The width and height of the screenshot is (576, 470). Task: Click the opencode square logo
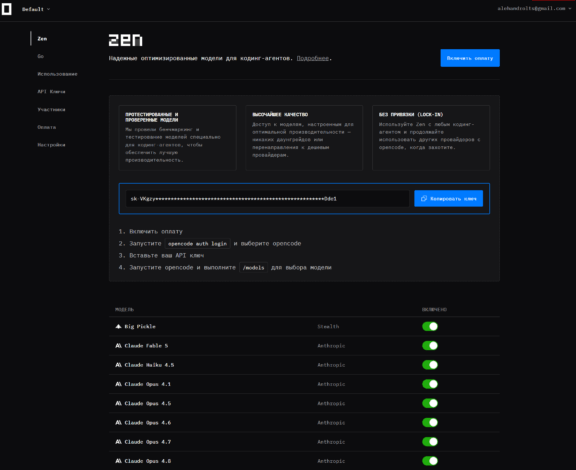pyautogui.click(x=7, y=9)
